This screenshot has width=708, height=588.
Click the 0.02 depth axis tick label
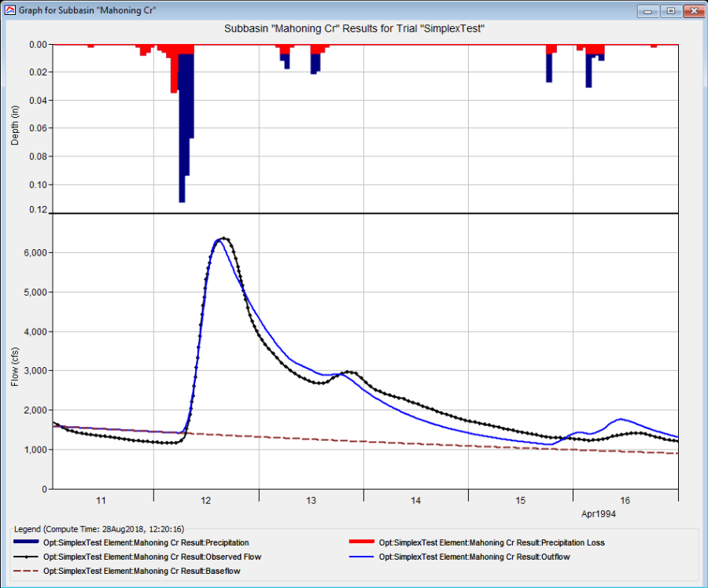coord(38,72)
